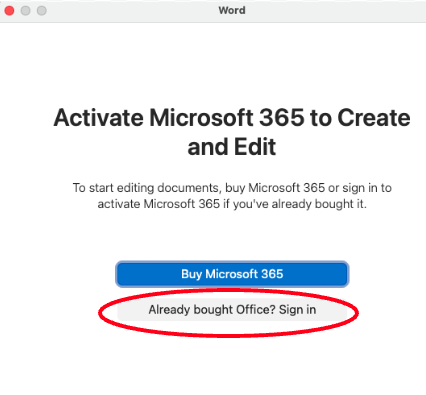Click the third grey traffic-light button

(42, 11)
